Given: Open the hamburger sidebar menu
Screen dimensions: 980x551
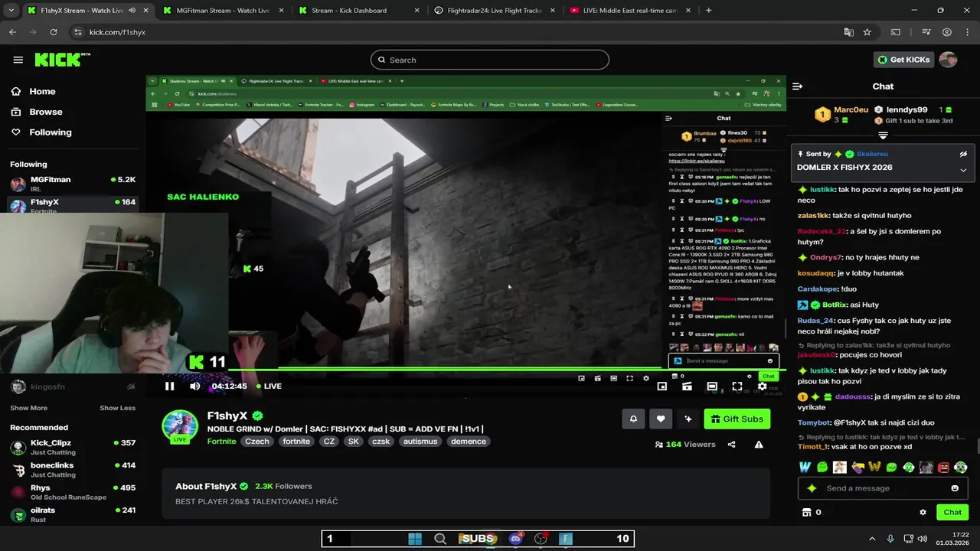Looking at the screenshot, I should click(18, 60).
